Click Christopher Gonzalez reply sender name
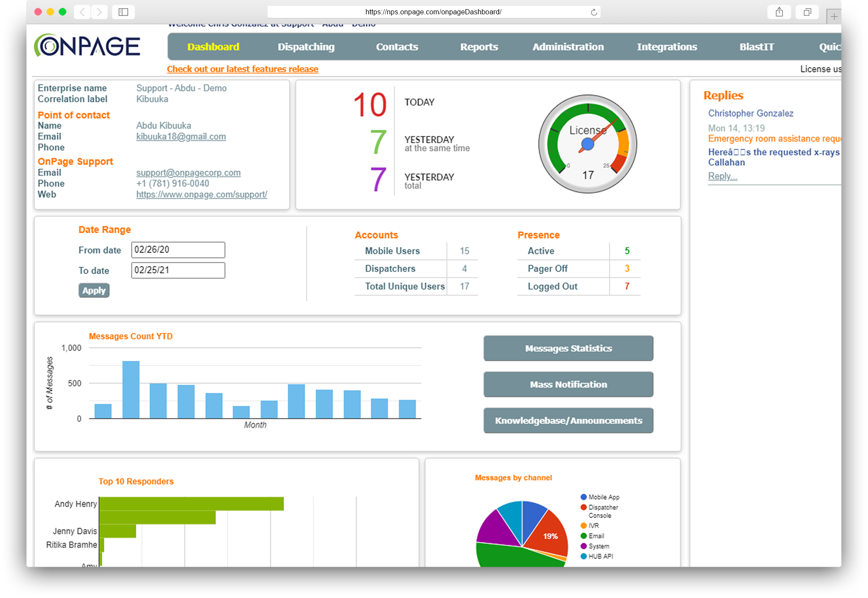 click(751, 113)
